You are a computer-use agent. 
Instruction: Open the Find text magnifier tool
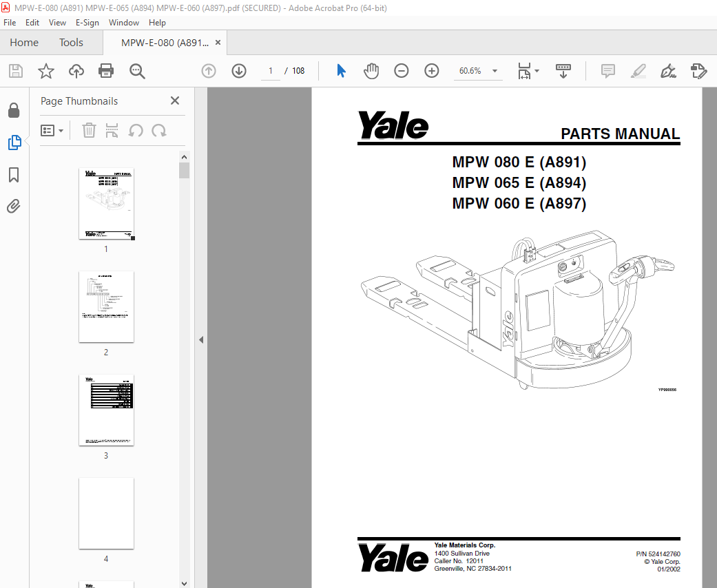[x=137, y=72]
